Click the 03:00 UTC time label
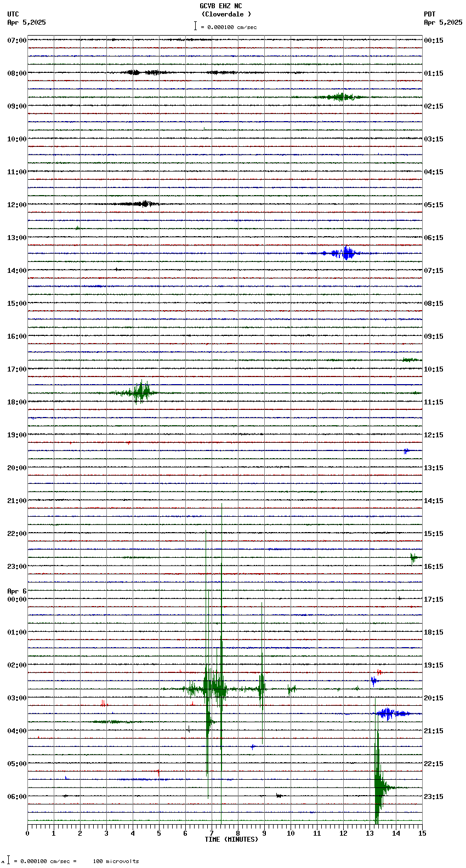The height and width of the screenshot is (868, 466). pos(17,698)
